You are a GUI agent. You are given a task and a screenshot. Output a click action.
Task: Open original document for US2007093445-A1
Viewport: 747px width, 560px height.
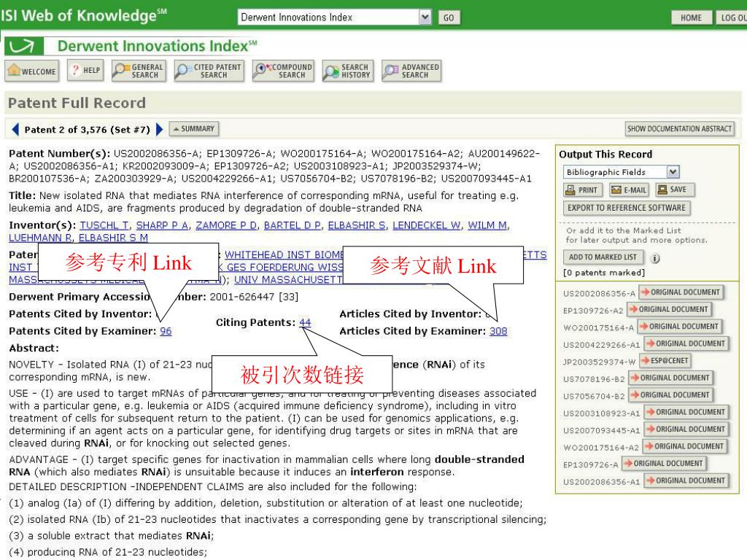click(686, 429)
